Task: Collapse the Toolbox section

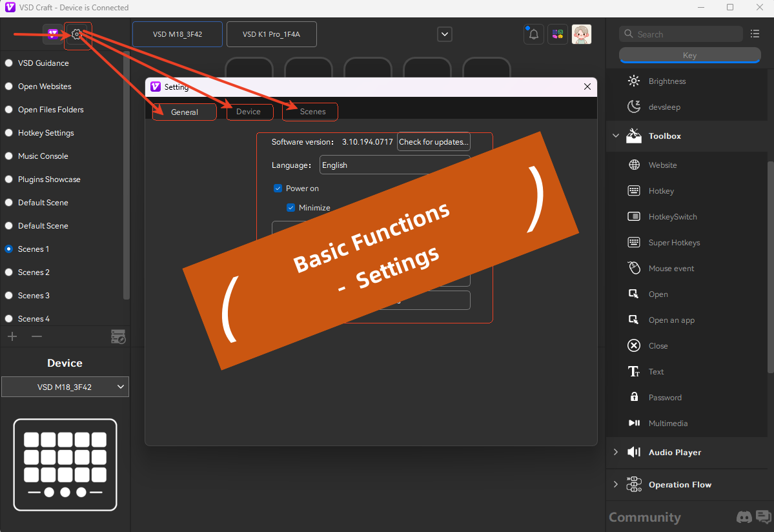Action: coord(615,136)
